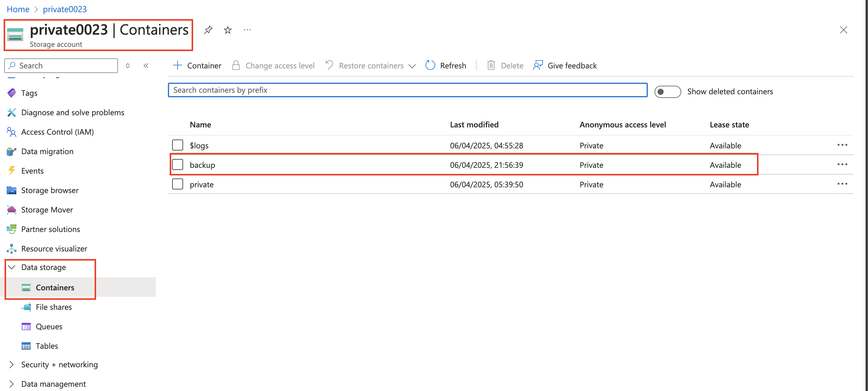Click $logs's 06/04/2025, 04:55:28 timestamp
The height and width of the screenshot is (391, 868).
[x=486, y=146]
